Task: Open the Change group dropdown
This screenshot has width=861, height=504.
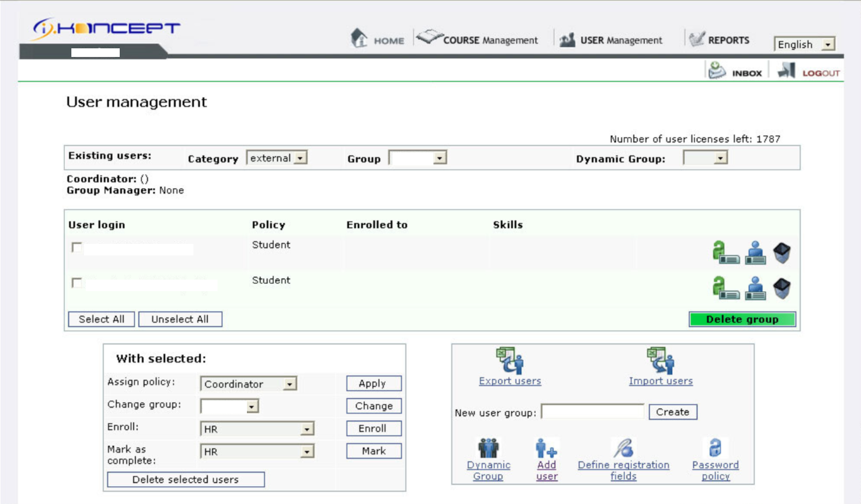Action: [x=230, y=406]
